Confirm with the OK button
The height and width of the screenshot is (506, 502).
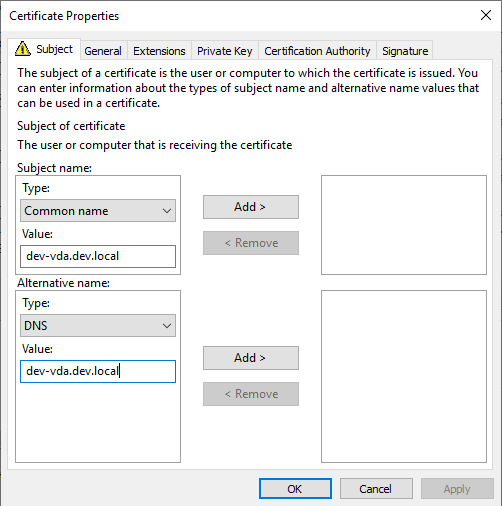pos(295,489)
